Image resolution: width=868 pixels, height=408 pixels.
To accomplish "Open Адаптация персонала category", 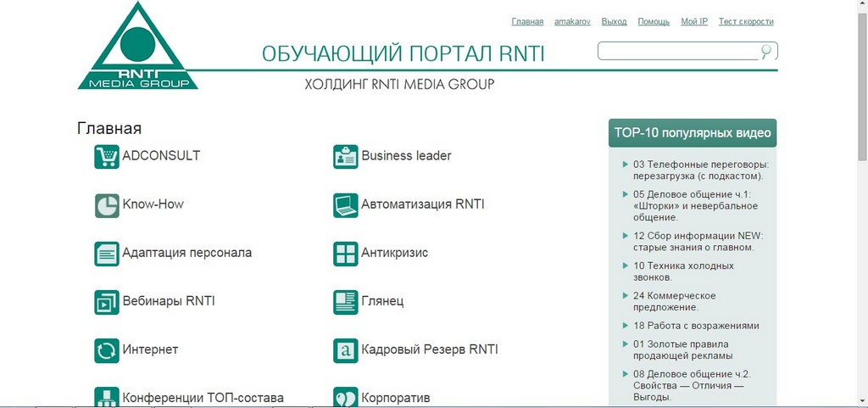I will click(187, 253).
